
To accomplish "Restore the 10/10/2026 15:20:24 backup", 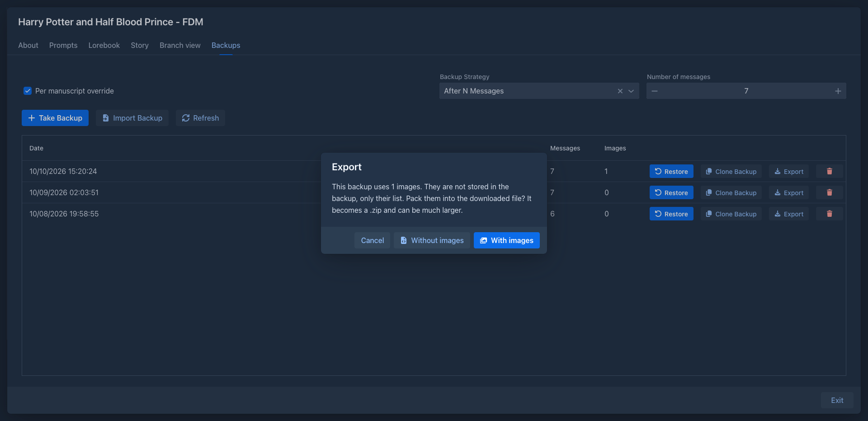I will coord(671,171).
